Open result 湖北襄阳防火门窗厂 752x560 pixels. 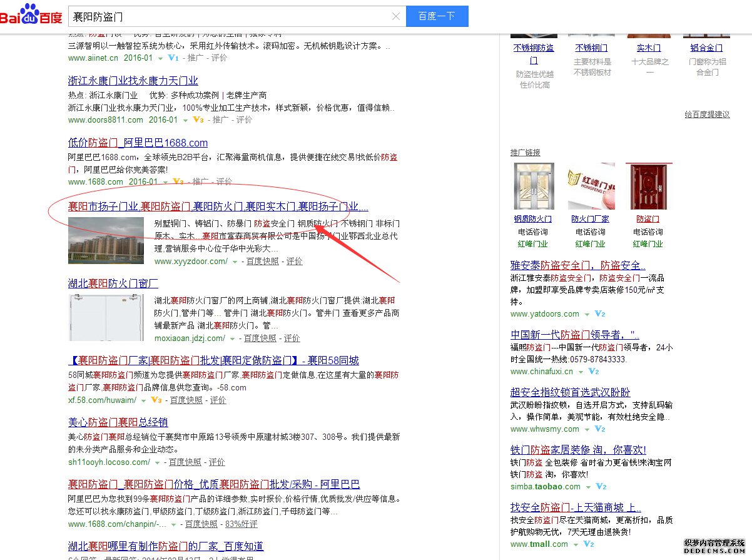[113, 283]
